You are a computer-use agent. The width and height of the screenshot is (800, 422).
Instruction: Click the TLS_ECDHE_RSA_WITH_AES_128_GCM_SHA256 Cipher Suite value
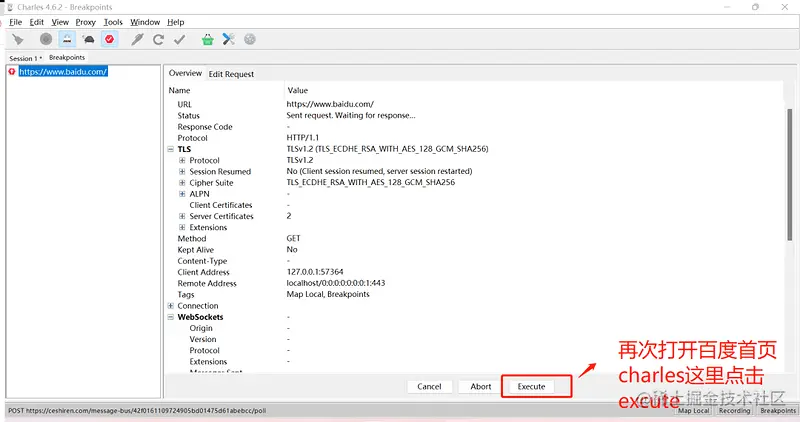(370, 182)
